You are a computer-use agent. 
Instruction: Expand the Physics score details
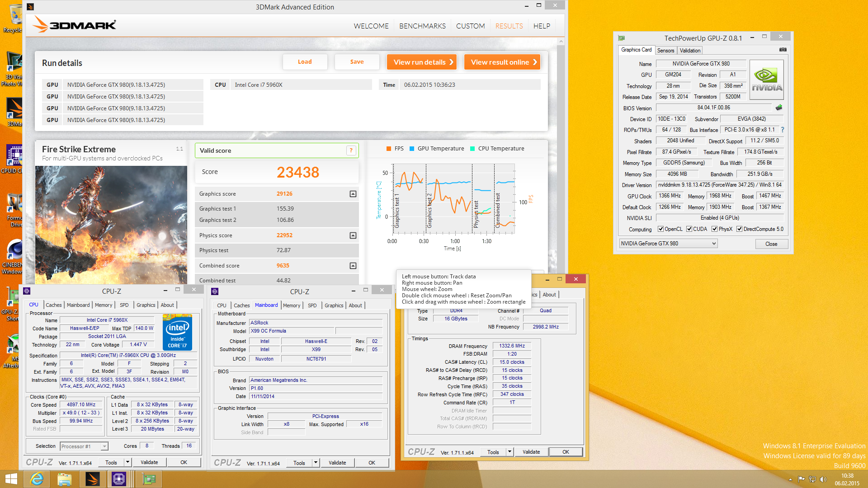click(x=353, y=235)
